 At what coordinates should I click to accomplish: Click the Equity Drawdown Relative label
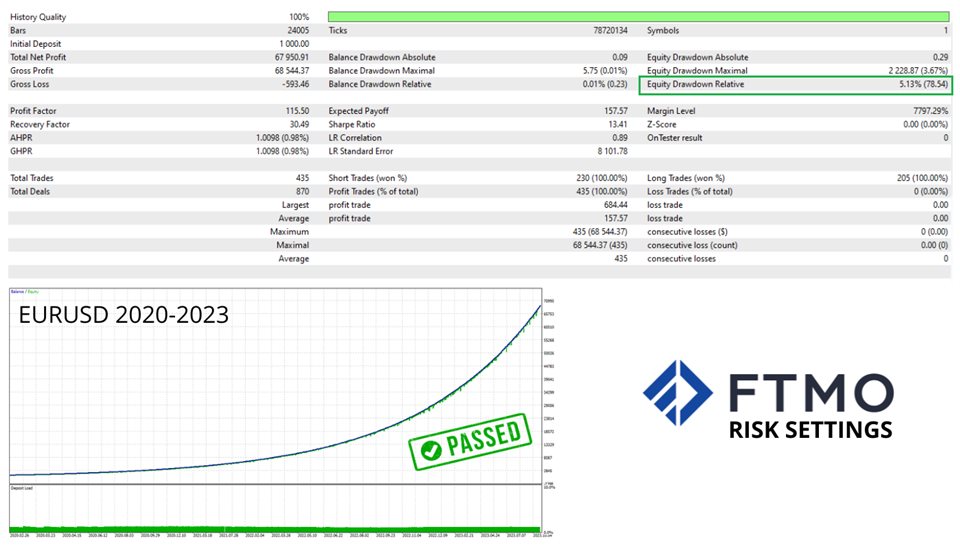tap(696, 84)
